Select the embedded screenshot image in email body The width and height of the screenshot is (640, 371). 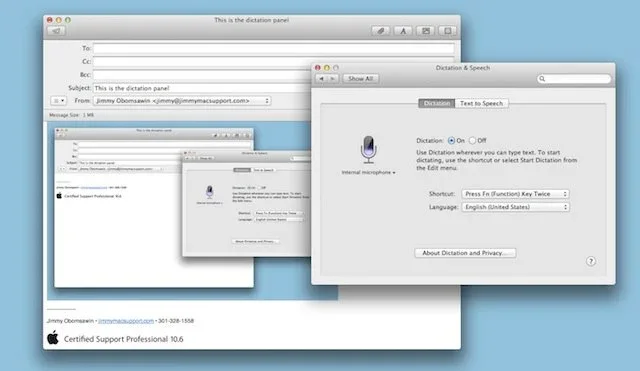coord(180,210)
